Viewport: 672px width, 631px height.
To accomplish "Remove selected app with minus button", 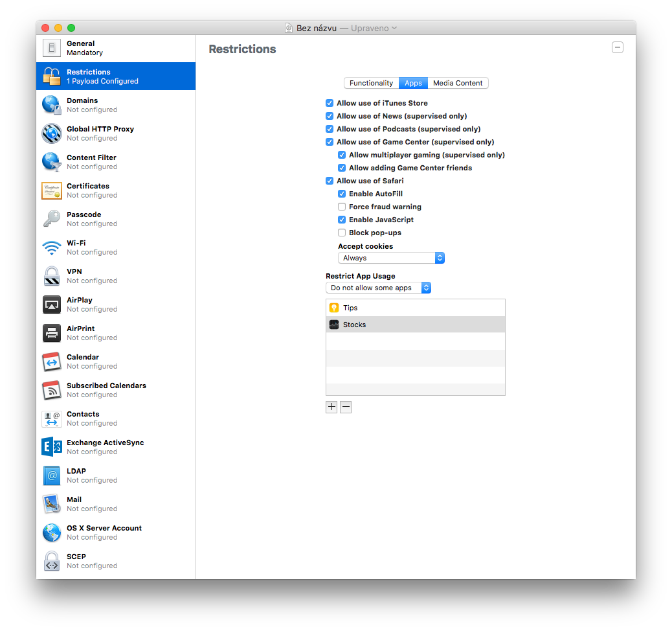I will coord(346,407).
